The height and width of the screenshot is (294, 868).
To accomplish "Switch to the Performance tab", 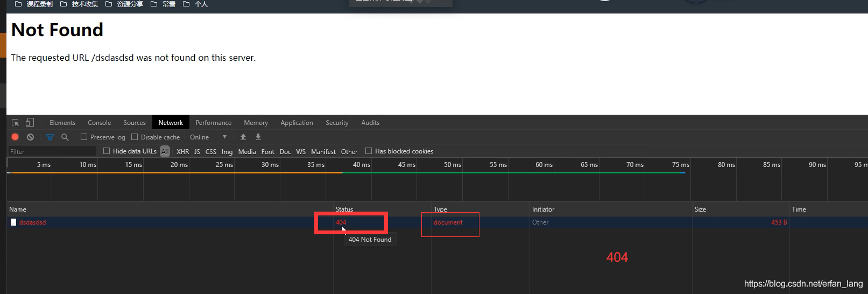I will tap(214, 123).
